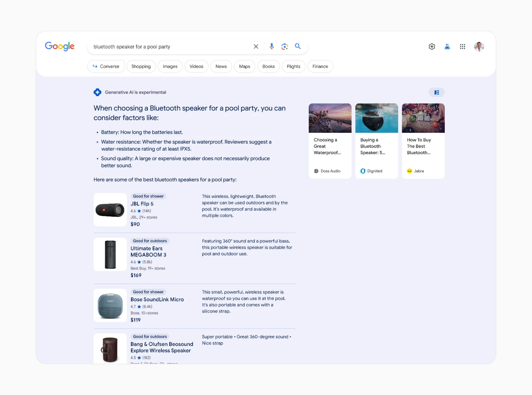Open the JBL Flip 5 product link

click(x=142, y=204)
